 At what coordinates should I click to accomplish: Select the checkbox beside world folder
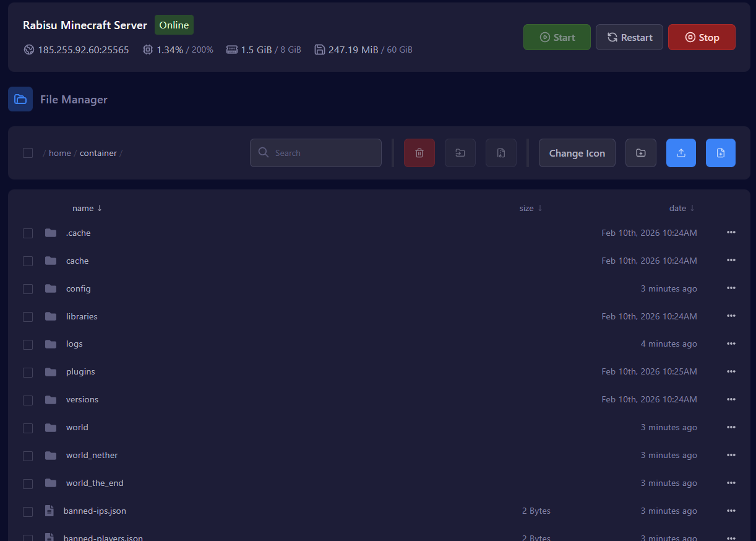pyautogui.click(x=27, y=428)
